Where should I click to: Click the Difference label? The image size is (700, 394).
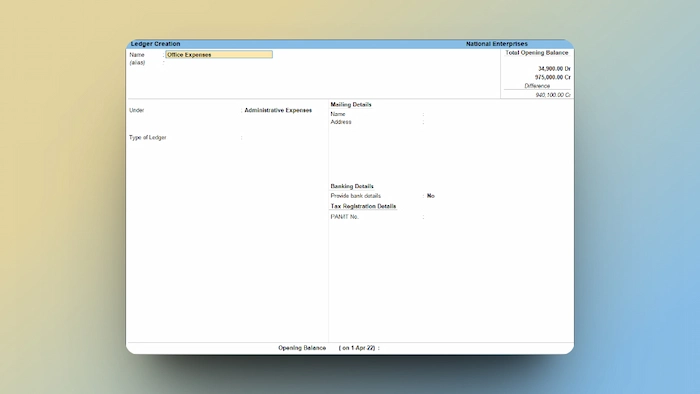[x=537, y=86]
